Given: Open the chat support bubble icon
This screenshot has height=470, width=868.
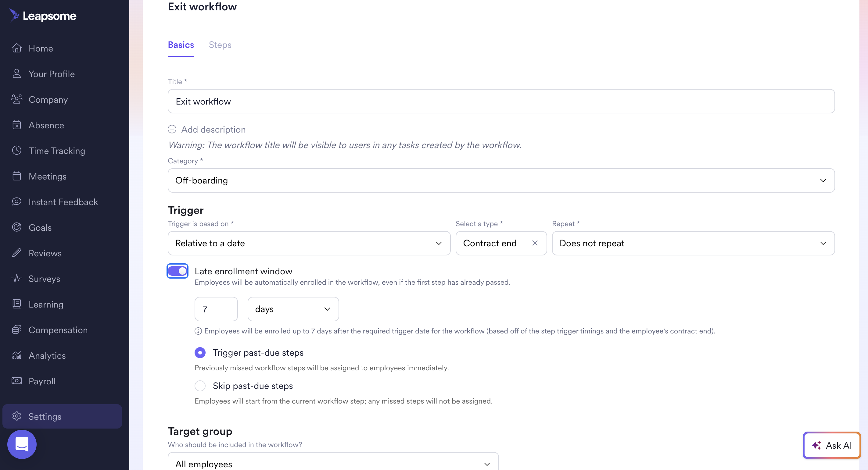Looking at the screenshot, I should click(x=22, y=444).
